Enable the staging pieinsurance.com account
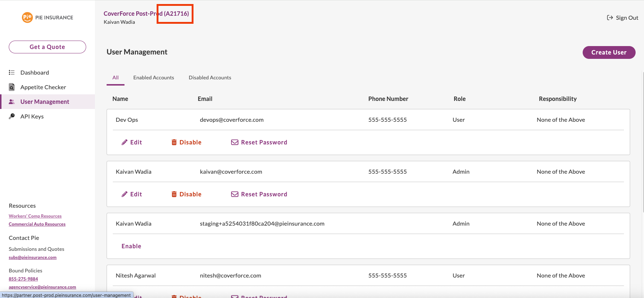 click(x=131, y=246)
